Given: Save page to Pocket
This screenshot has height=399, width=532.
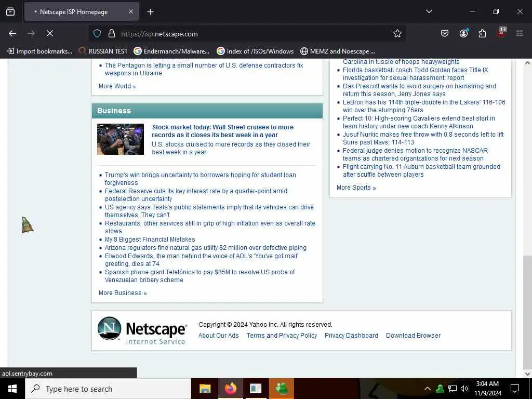Looking at the screenshot, I should pos(445,33).
